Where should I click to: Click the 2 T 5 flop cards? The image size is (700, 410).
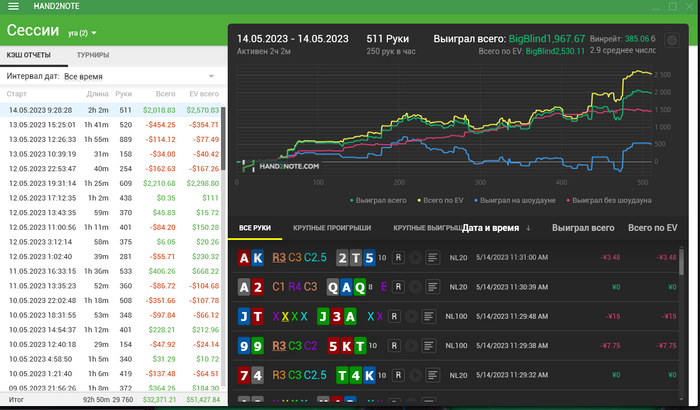(x=355, y=258)
